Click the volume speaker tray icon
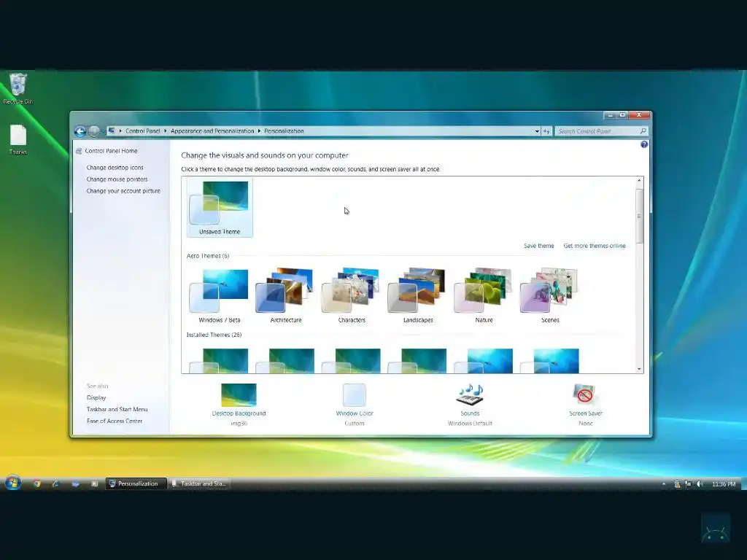The image size is (747, 560). (x=700, y=484)
